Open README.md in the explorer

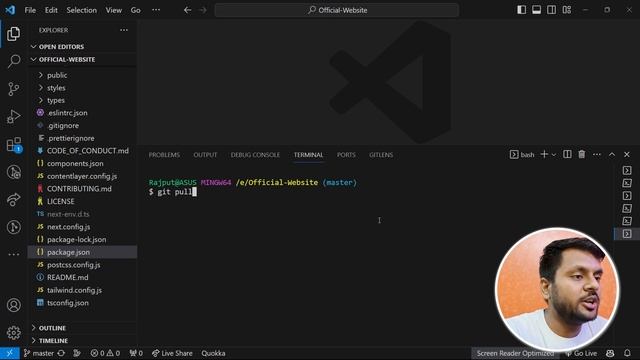click(83, 278)
